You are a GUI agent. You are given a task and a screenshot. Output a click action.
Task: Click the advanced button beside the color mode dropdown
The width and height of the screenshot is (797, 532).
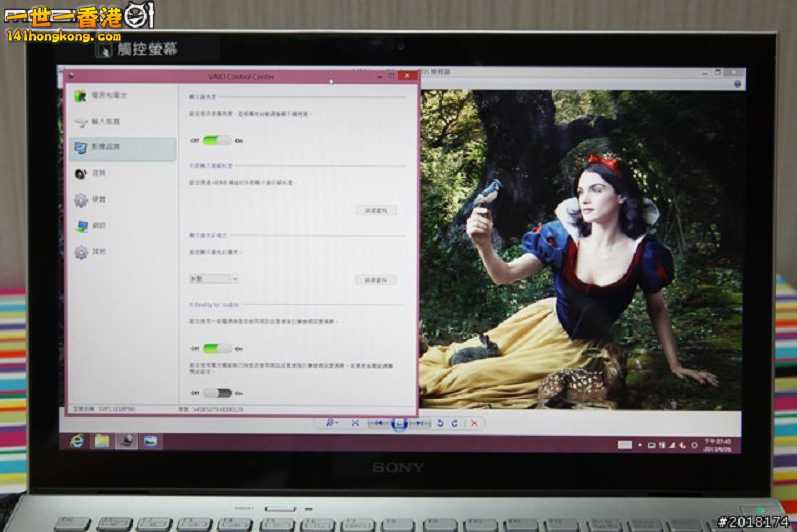(x=376, y=280)
